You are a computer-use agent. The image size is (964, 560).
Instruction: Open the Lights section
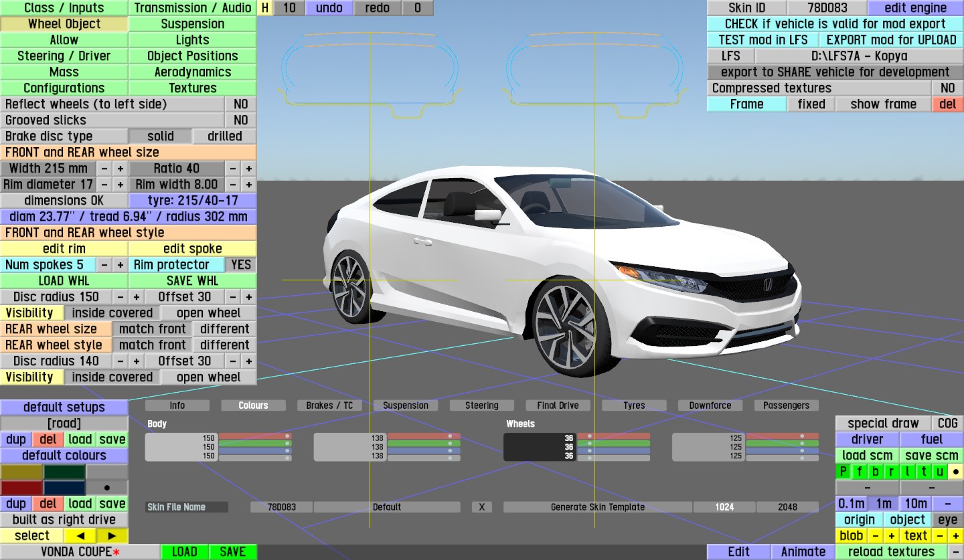point(193,40)
